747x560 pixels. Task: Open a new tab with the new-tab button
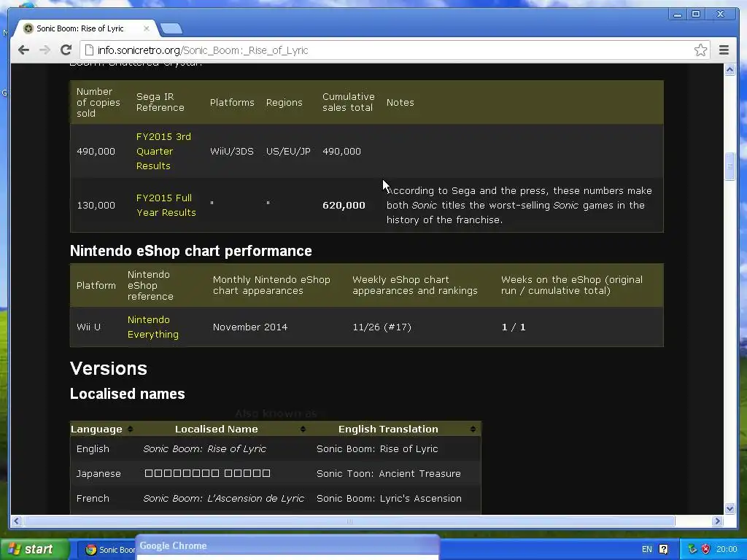tap(171, 28)
